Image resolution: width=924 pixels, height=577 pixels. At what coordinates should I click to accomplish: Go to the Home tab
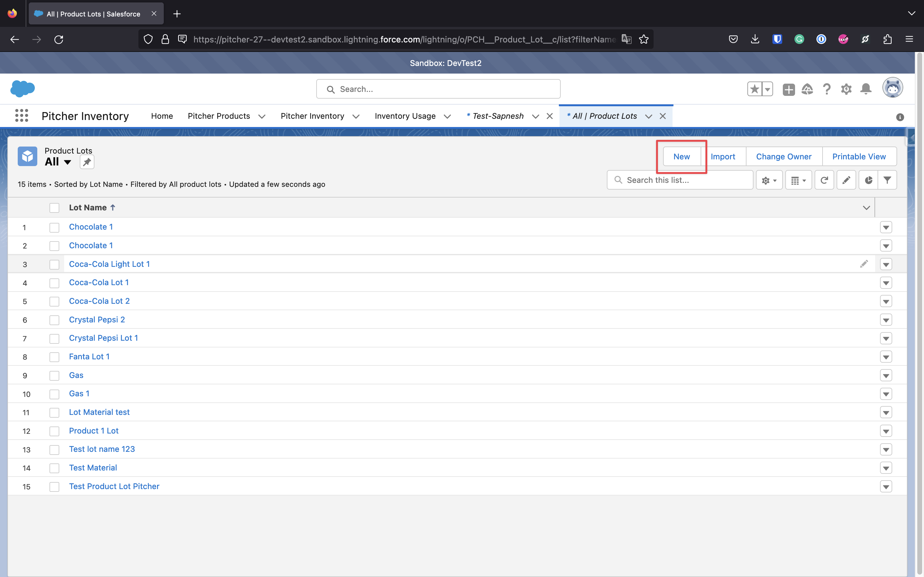(162, 116)
